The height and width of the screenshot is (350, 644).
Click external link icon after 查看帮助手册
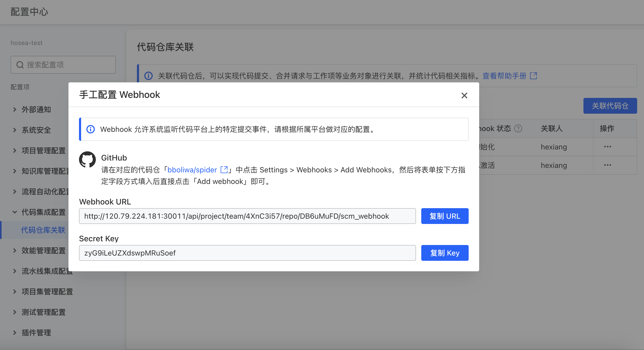coord(533,76)
